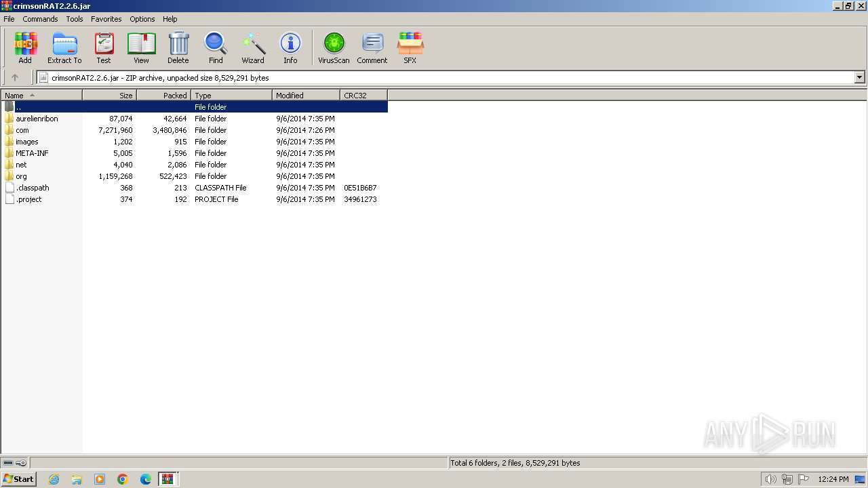
Task: Click the VirusScan toolbar icon
Action: click(334, 48)
